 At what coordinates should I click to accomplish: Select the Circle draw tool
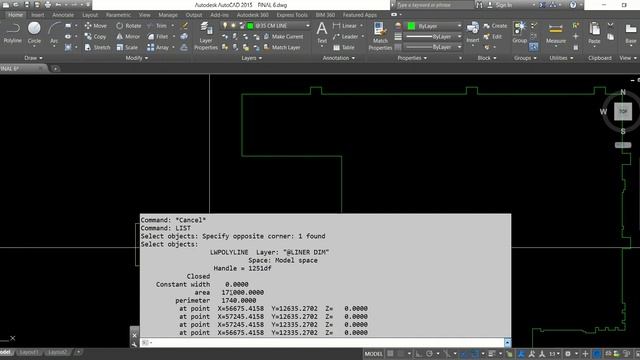tap(34, 33)
